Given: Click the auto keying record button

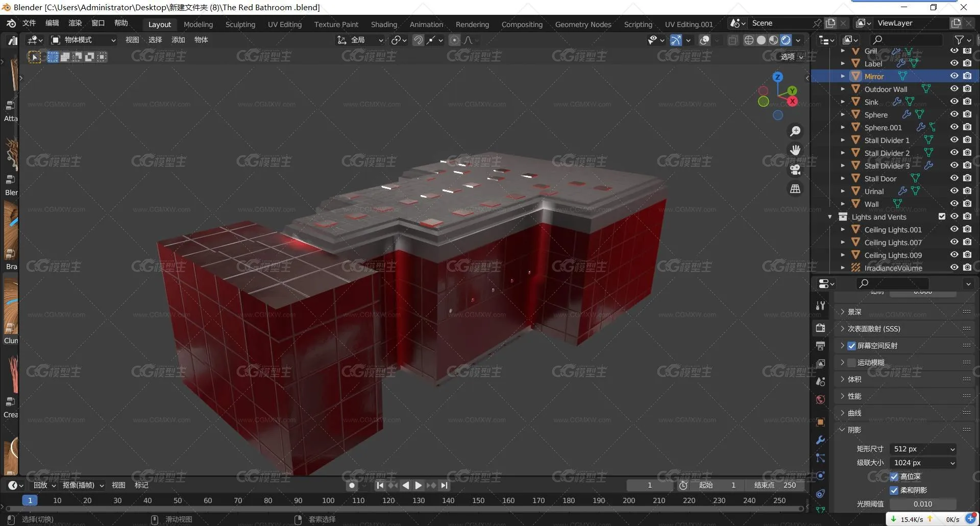Looking at the screenshot, I should (x=352, y=486).
